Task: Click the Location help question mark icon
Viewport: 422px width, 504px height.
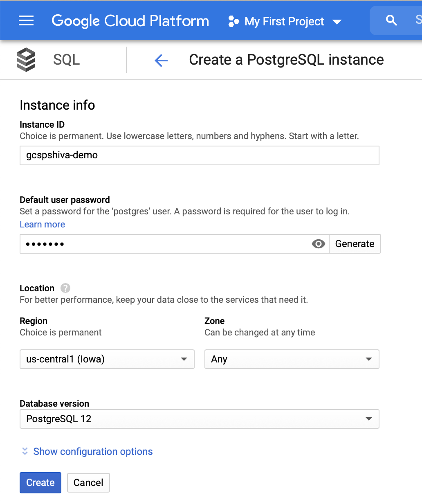Action: tap(65, 288)
